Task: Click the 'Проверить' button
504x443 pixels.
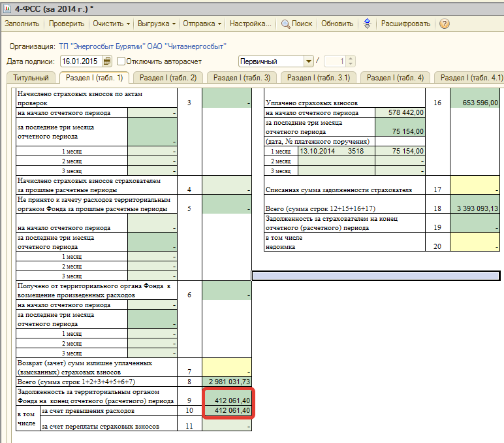Action: tap(67, 24)
